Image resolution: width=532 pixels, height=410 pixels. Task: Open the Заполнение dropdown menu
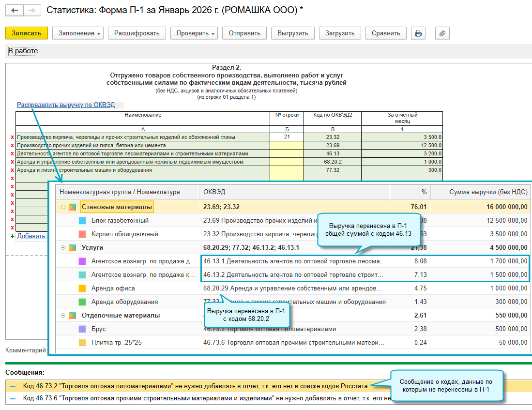[x=80, y=33]
